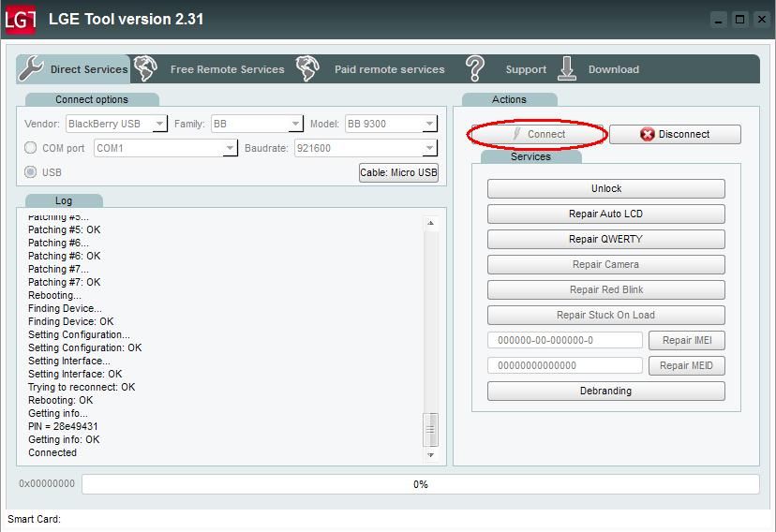The image size is (776, 532).
Task: Click the LG logo icon
Action: pos(20,20)
